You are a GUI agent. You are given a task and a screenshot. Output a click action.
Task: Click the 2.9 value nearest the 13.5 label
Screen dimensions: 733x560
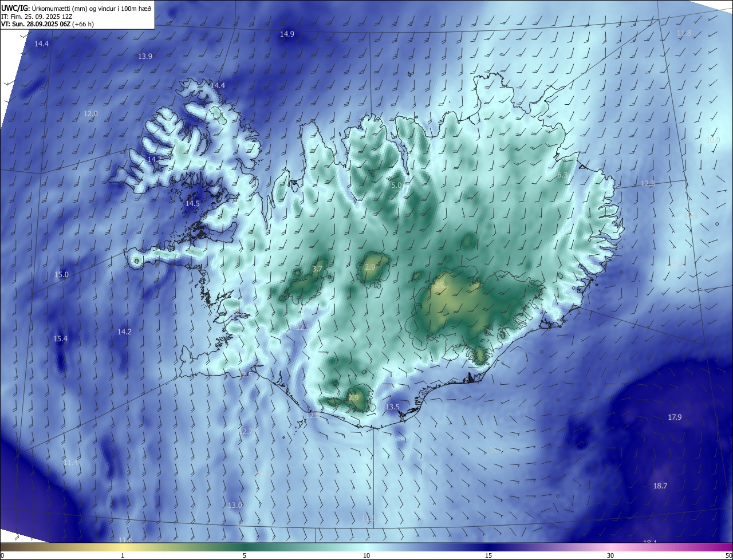tap(353, 397)
